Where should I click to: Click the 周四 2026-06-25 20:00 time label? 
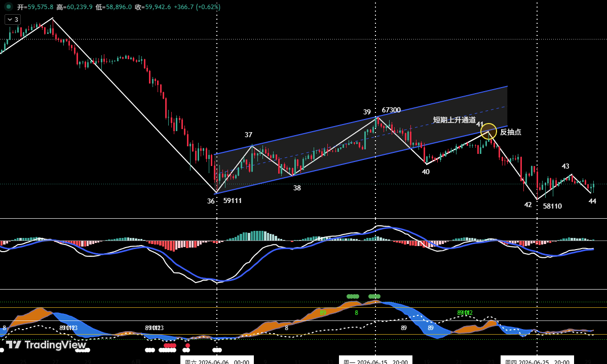[x=537, y=360]
